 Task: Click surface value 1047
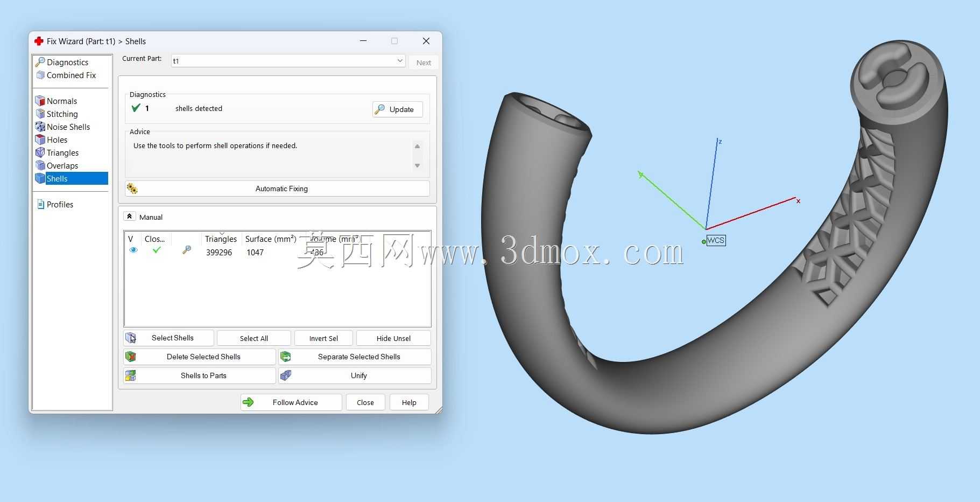255,253
